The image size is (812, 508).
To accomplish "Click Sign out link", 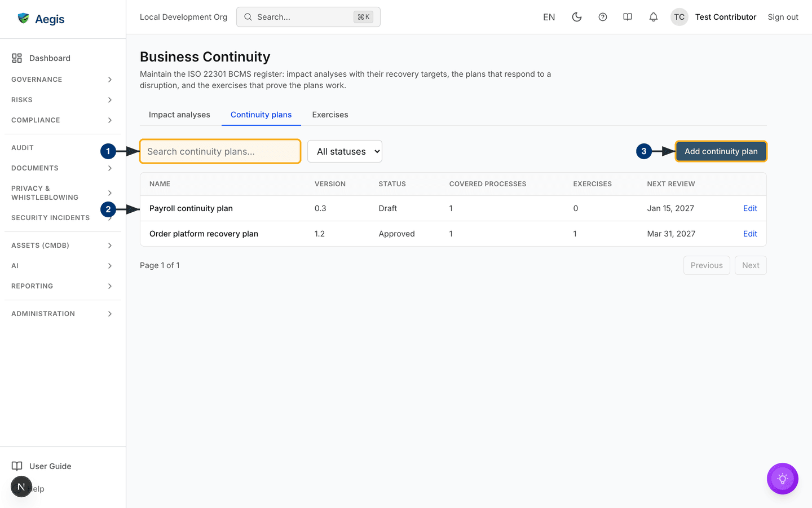I will point(783,17).
